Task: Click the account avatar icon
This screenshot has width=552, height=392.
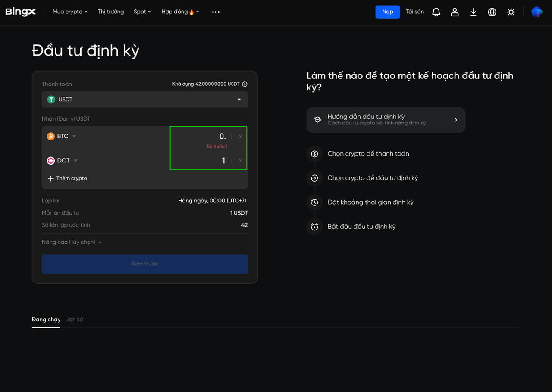Action: [x=536, y=12]
